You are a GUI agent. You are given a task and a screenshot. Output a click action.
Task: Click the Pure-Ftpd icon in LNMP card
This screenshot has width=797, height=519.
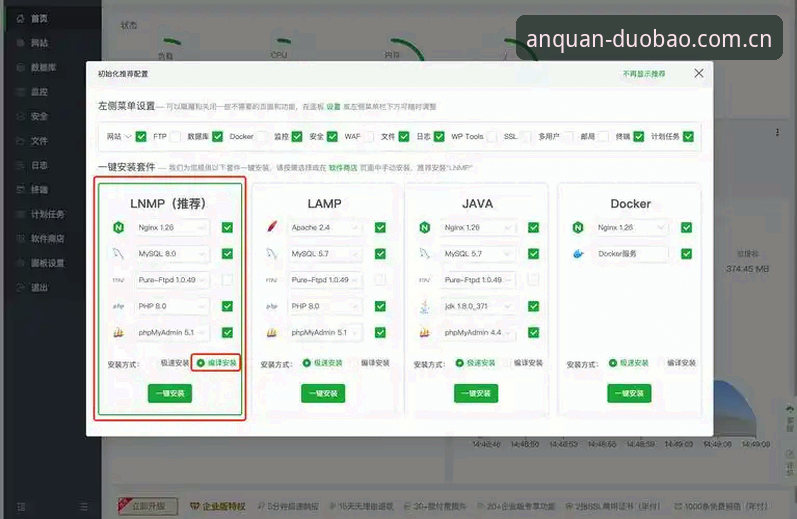click(118, 280)
